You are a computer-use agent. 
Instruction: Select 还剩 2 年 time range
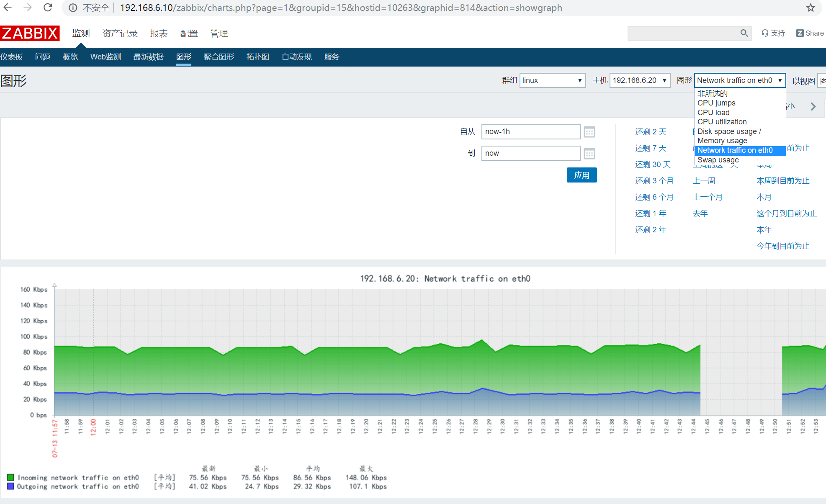651,230
